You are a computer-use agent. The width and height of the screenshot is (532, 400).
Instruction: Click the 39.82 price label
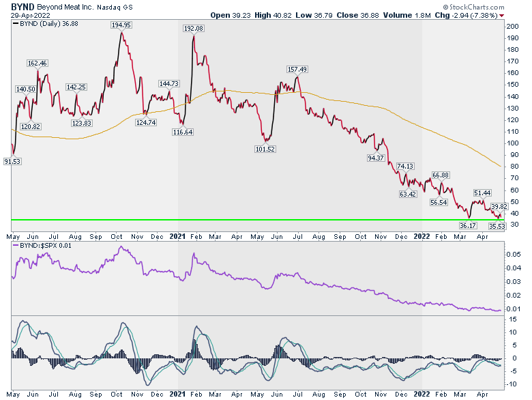tap(499, 206)
